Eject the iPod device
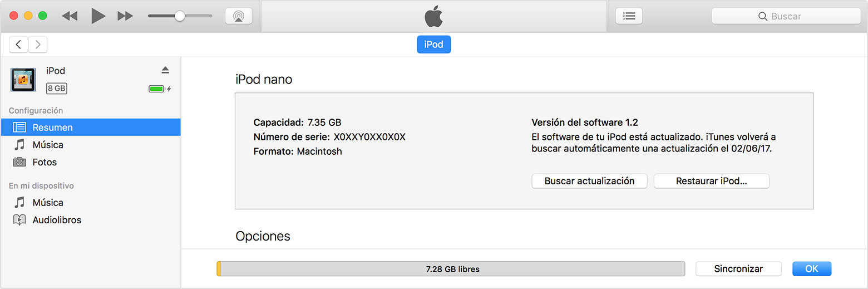Image resolution: width=868 pixels, height=289 pixels. (165, 70)
